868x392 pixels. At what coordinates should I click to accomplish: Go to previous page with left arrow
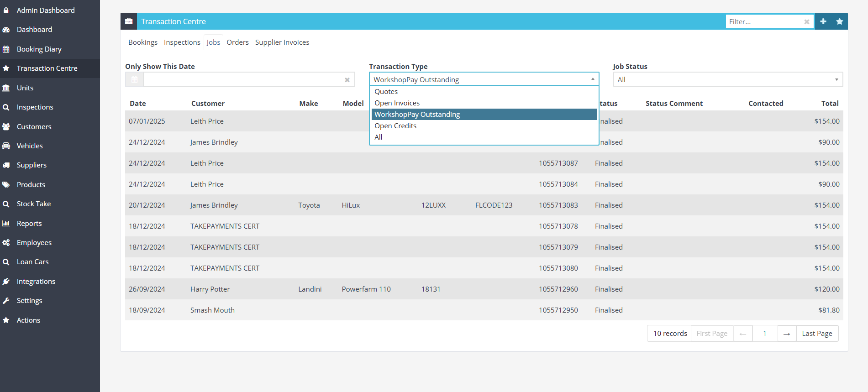point(743,334)
